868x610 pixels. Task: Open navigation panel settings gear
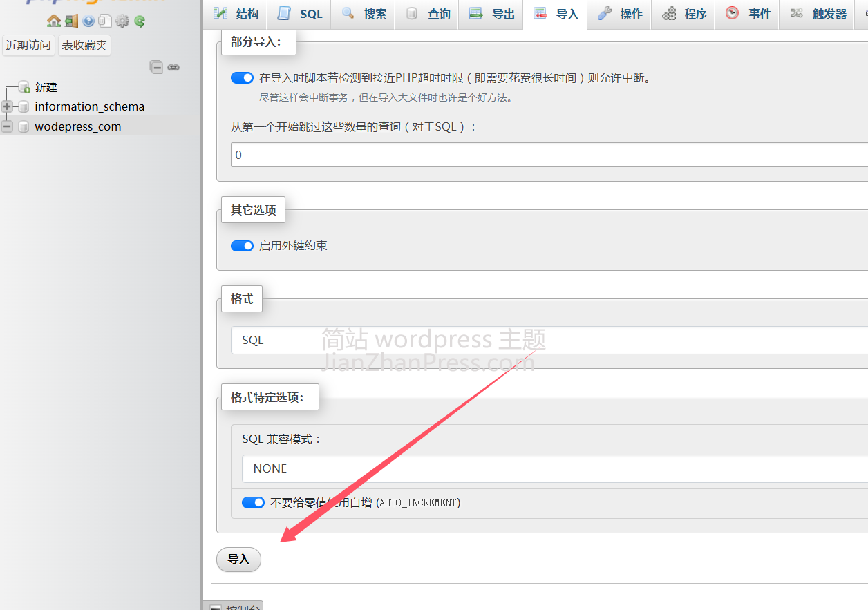(x=122, y=21)
